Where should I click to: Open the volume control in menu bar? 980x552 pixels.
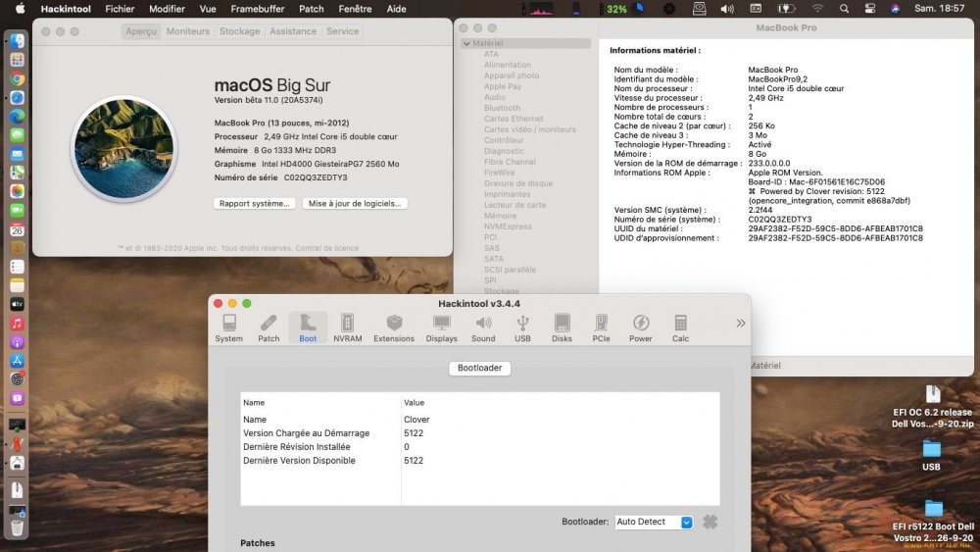(727, 9)
